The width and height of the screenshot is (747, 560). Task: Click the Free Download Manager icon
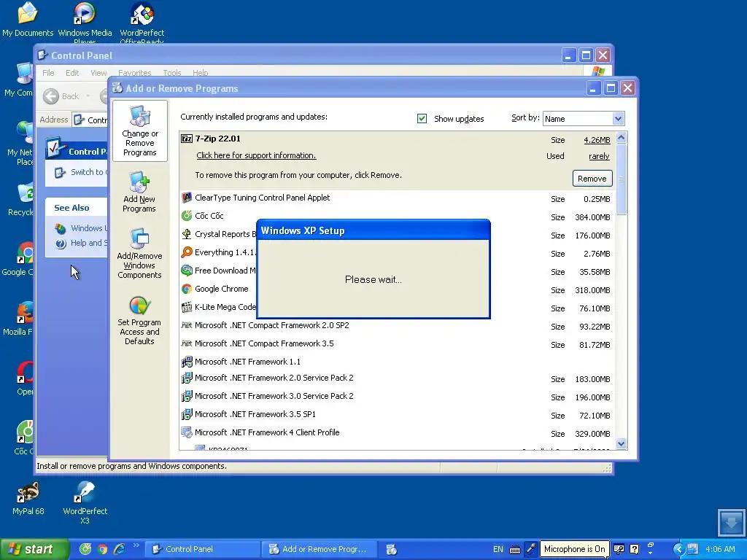pyautogui.click(x=187, y=271)
